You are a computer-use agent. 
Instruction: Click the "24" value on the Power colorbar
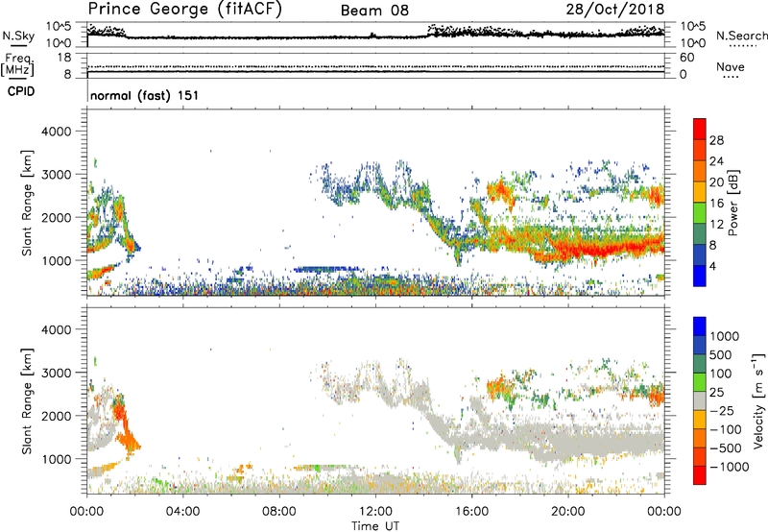[x=716, y=161]
